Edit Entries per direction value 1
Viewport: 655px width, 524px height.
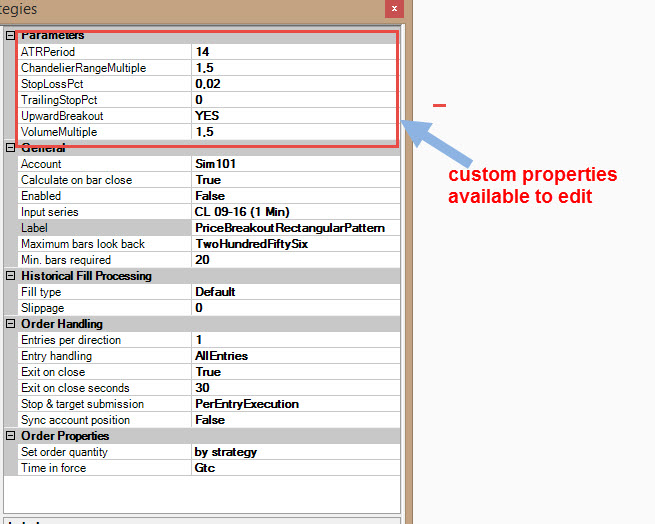(295, 340)
